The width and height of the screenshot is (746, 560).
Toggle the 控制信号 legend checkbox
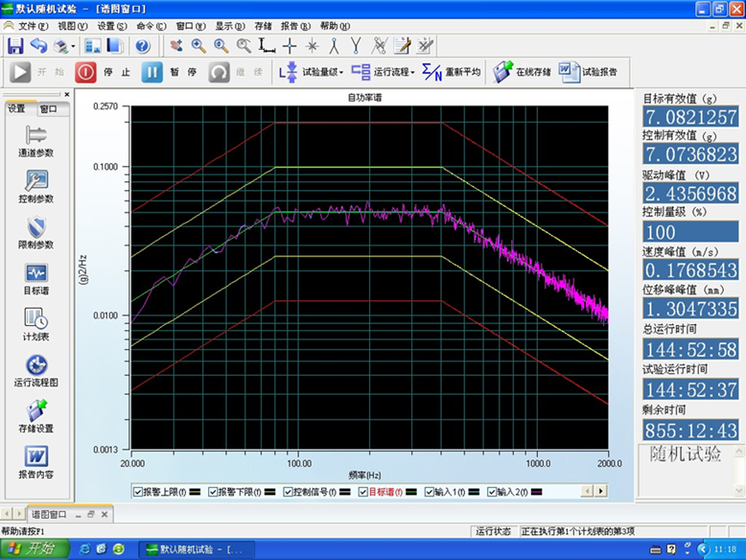coord(289,492)
